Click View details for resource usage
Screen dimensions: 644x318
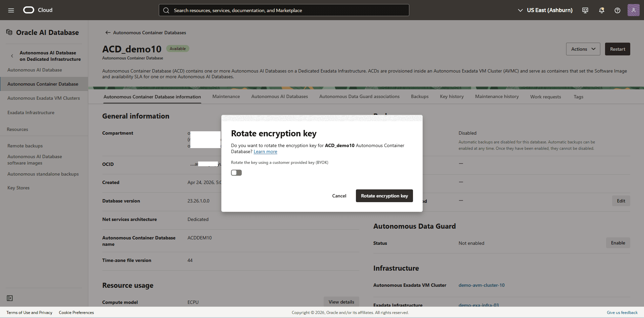[341, 302]
